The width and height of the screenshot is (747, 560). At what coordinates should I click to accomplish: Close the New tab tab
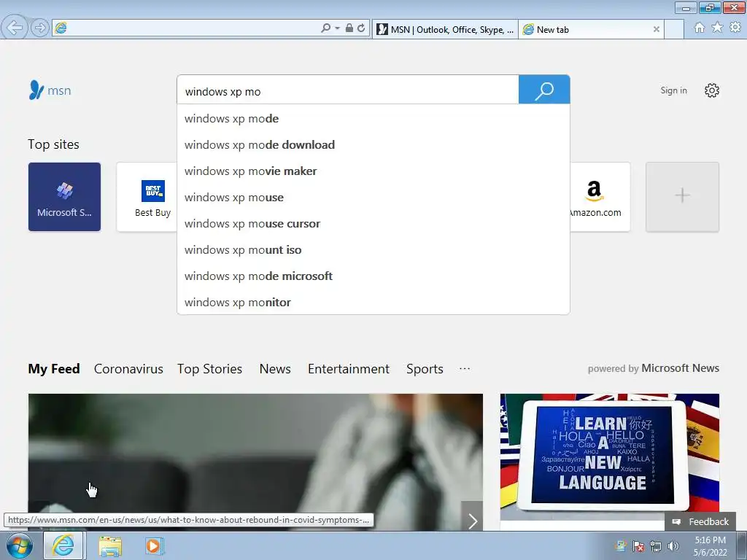pyautogui.click(x=656, y=29)
